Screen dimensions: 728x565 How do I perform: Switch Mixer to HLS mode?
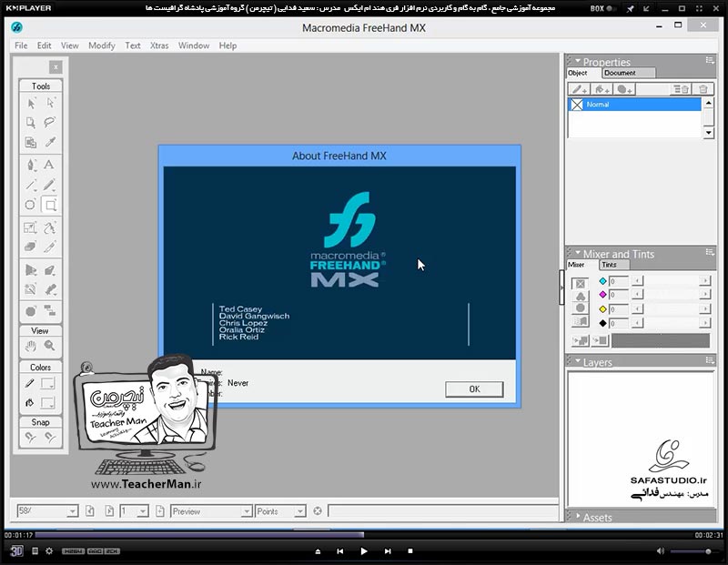[x=581, y=308]
